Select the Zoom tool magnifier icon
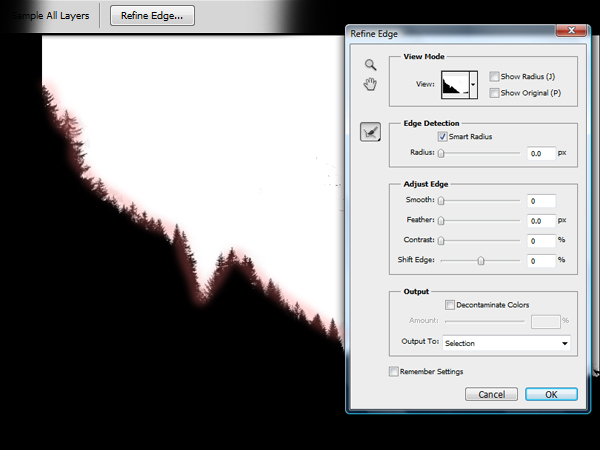 pos(370,65)
